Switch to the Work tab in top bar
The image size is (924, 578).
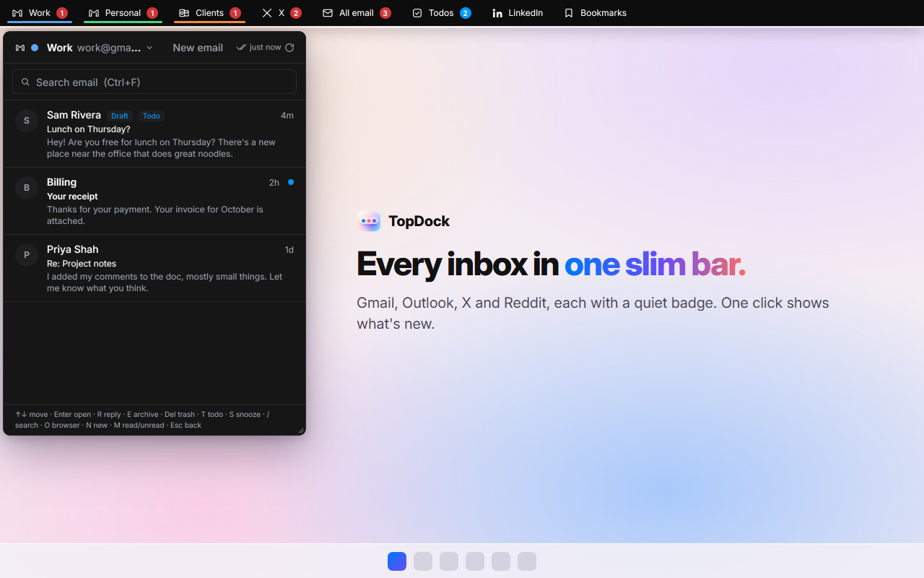[x=40, y=13]
